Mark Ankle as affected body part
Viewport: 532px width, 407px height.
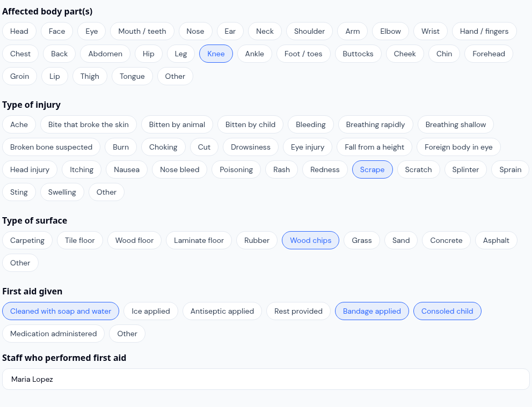click(x=254, y=54)
